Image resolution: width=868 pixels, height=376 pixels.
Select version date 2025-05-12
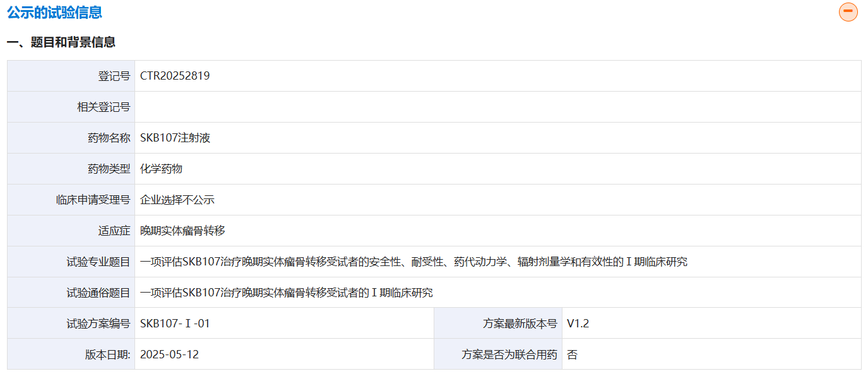pos(169,355)
